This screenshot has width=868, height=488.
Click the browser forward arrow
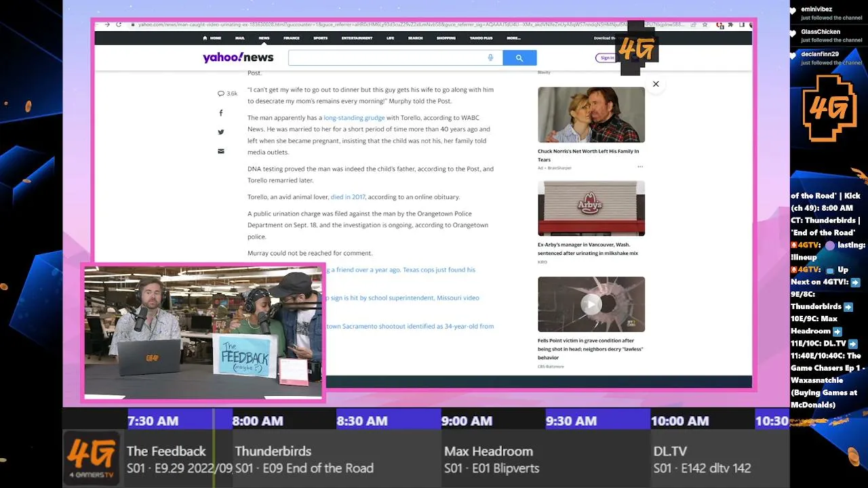click(107, 24)
